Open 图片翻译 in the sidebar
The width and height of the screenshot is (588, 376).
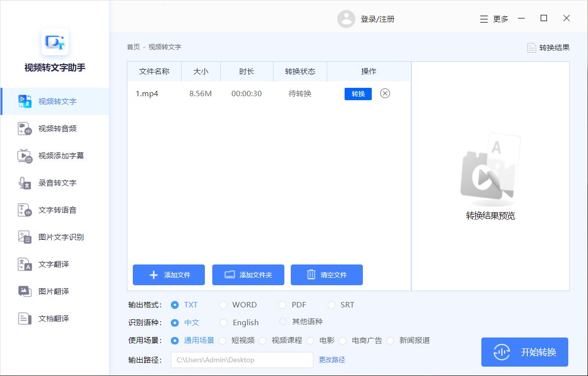point(55,291)
